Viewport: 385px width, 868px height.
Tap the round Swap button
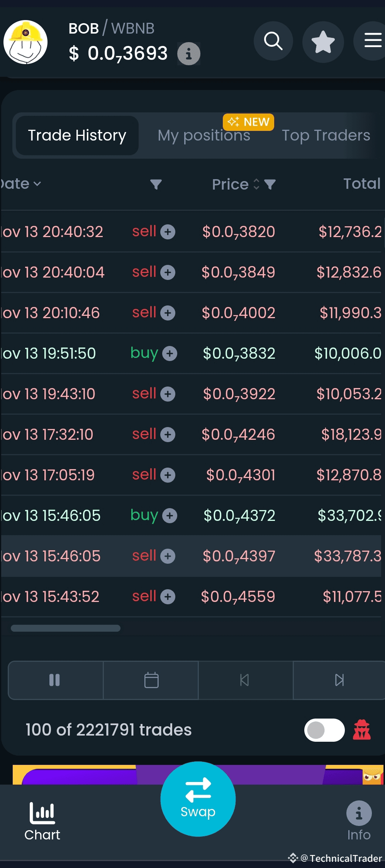click(198, 799)
